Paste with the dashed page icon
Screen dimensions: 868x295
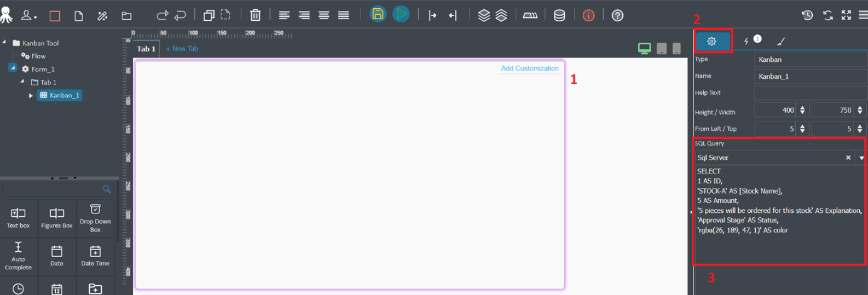click(225, 15)
